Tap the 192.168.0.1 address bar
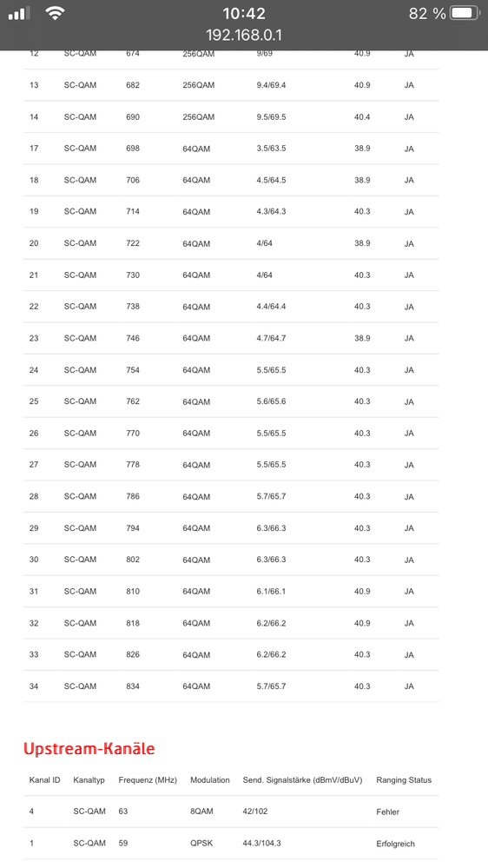 (x=244, y=36)
